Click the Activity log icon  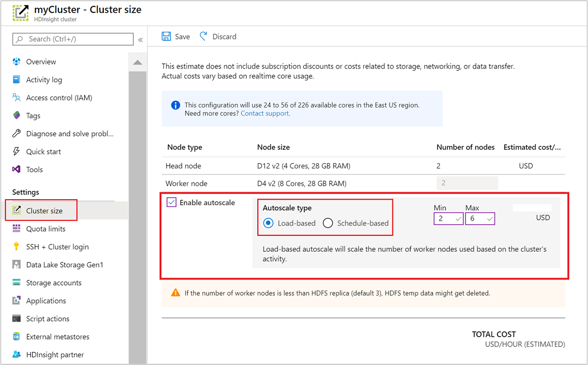click(17, 79)
